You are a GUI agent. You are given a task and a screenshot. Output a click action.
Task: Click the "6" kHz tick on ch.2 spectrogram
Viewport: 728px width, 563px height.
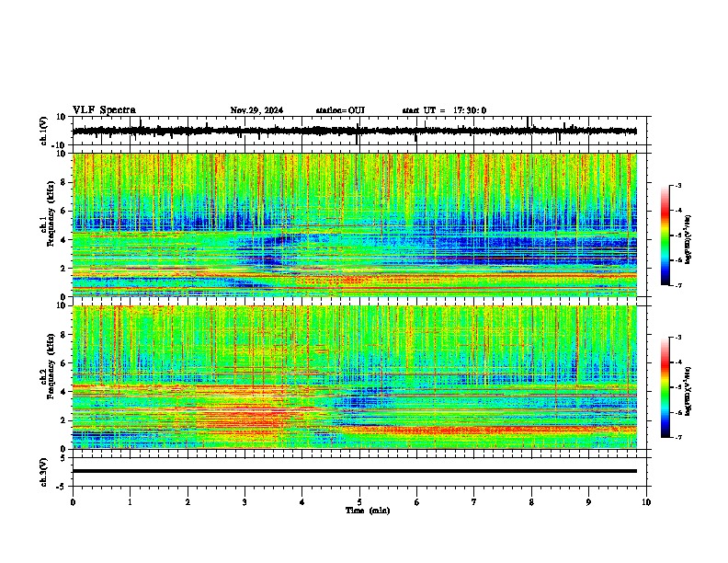pyautogui.click(x=64, y=363)
